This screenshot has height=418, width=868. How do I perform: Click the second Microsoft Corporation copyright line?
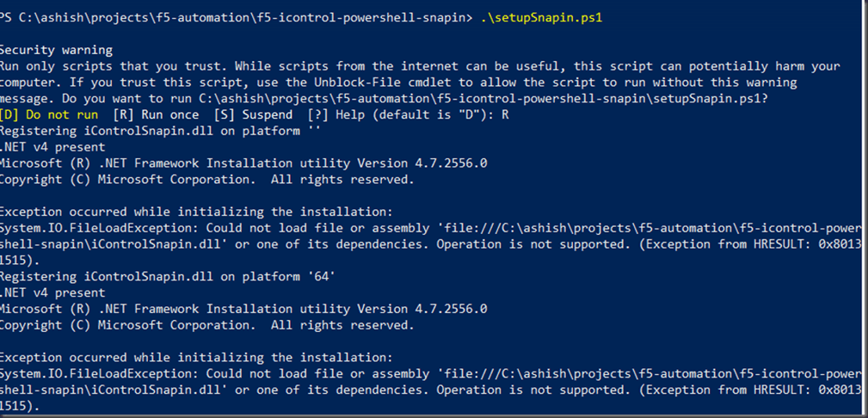(x=206, y=325)
